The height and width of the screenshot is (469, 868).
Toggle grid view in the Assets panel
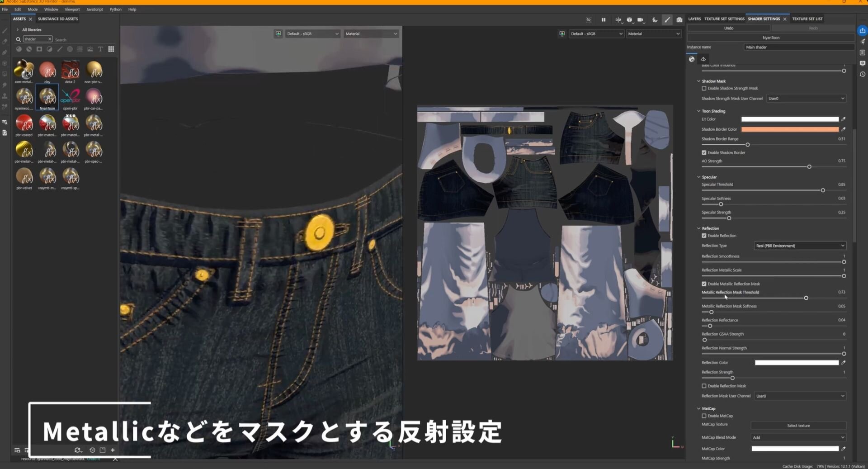[x=111, y=49]
